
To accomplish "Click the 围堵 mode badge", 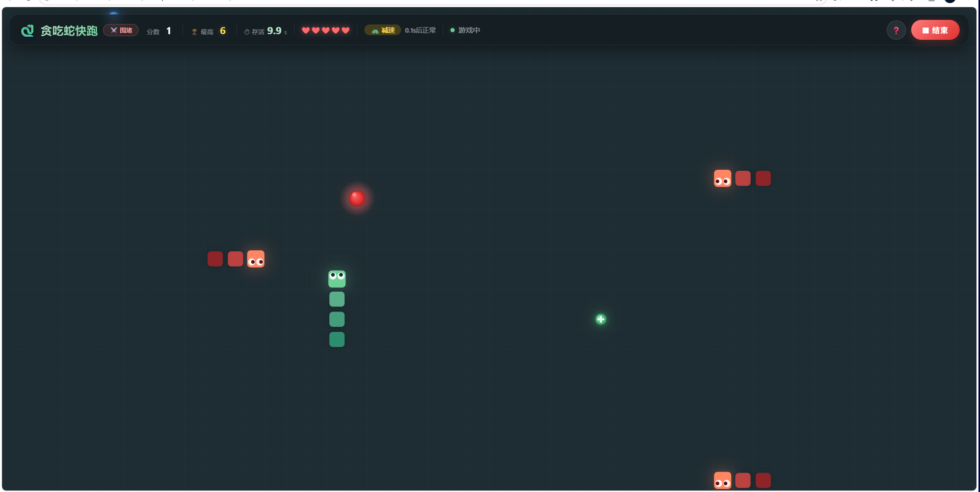I will [121, 30].
